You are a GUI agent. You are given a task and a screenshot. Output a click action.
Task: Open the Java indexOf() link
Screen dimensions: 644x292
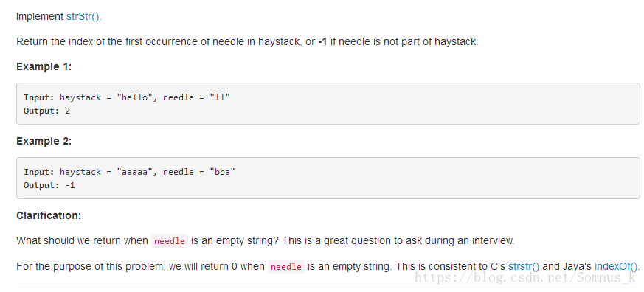617,266
